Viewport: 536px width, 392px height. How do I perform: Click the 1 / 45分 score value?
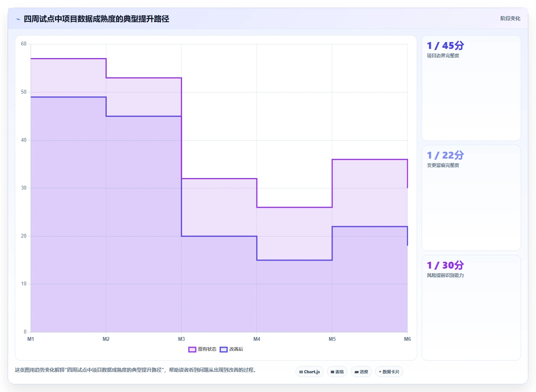point(445,45)
